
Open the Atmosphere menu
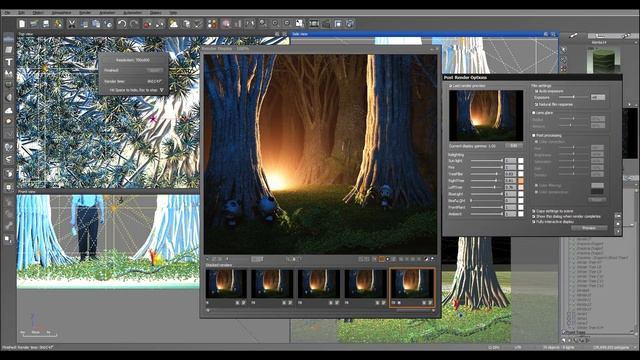click(x=61, y=13)
